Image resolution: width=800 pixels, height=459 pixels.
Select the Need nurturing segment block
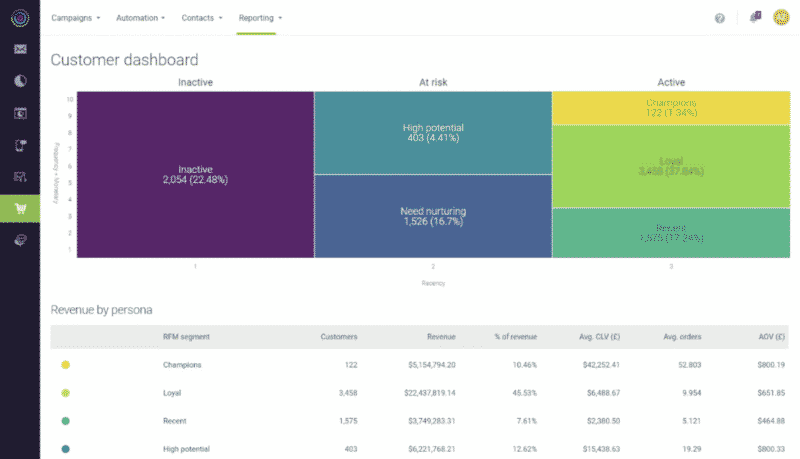433,217
